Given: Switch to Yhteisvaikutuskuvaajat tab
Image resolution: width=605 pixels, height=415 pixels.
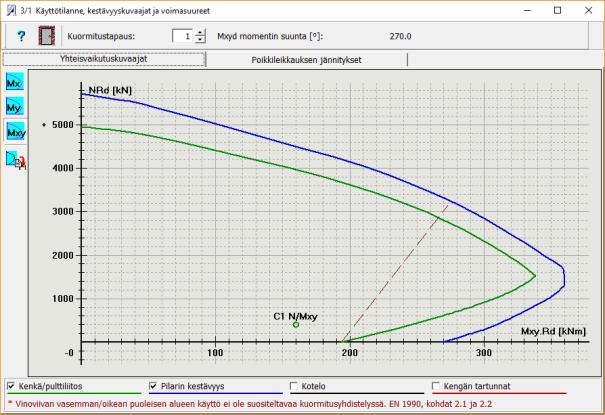Looking at the screenshot, I should click(104, 59).
